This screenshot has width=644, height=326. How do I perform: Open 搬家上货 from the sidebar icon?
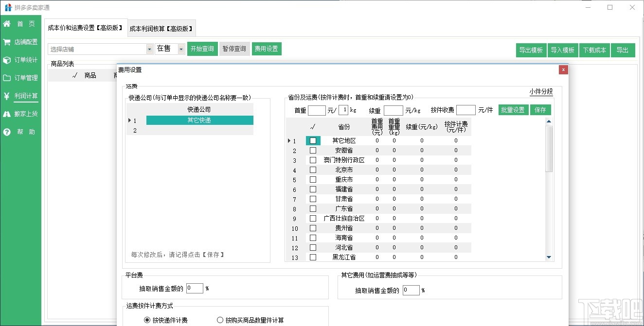tap(7, 114)
